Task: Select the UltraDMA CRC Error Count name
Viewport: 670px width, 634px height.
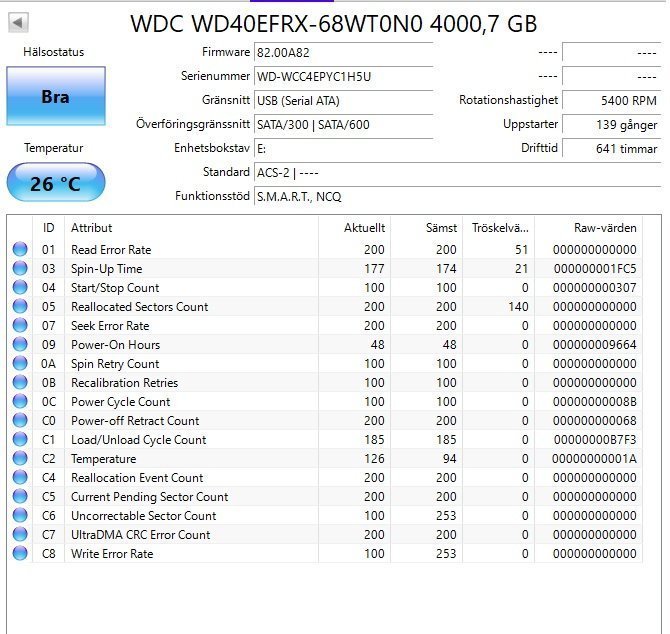Action: click(x=141, y=534)
